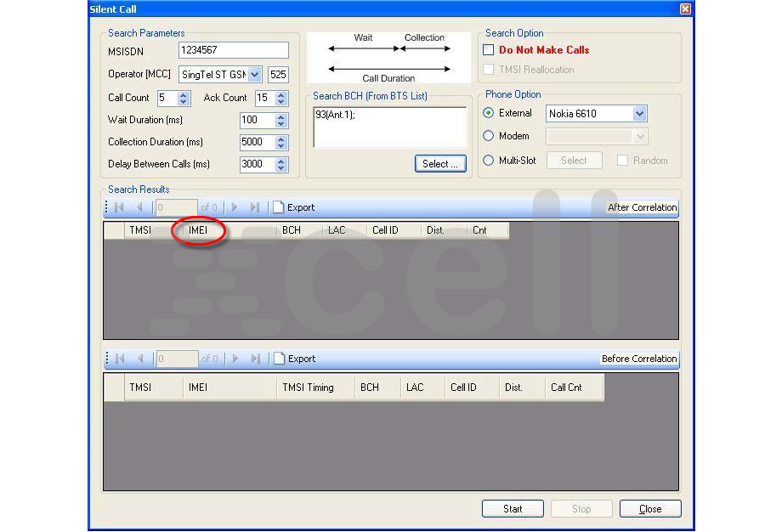This screenshot has height=532, width=782.
Task: Jump to last page in After Correlation results
Action: 255,207
